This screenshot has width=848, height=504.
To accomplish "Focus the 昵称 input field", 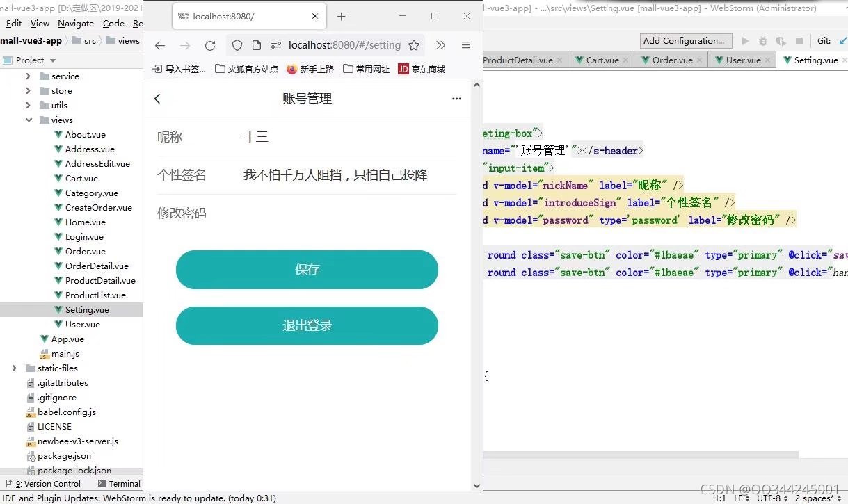I will pos(349,137).
